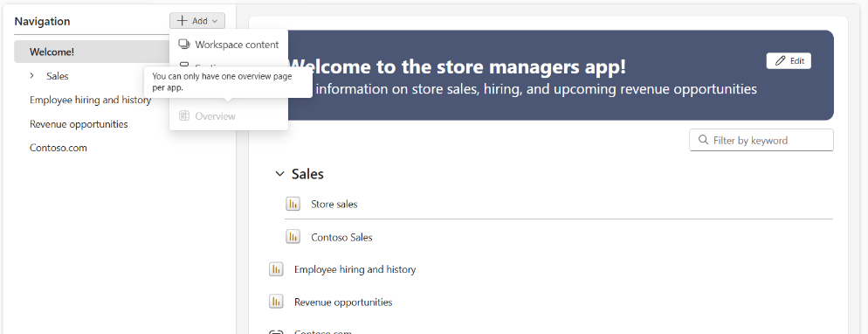Collapse the Sales section chevron

coord(279,174)
